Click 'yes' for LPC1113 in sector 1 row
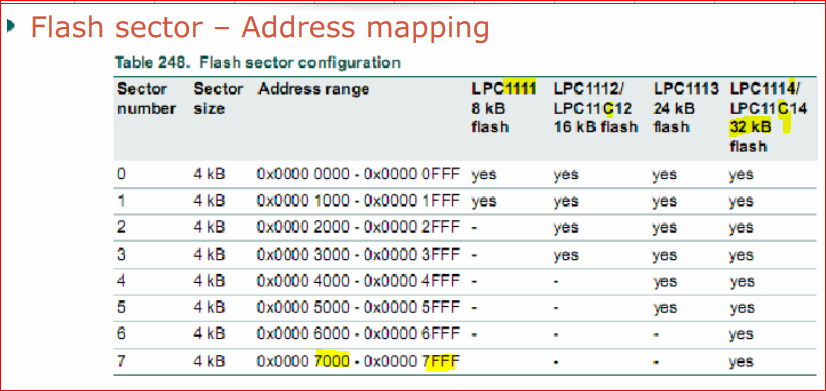Image resolution: width=826 pixels, height=391 pixels. [665, 202]
